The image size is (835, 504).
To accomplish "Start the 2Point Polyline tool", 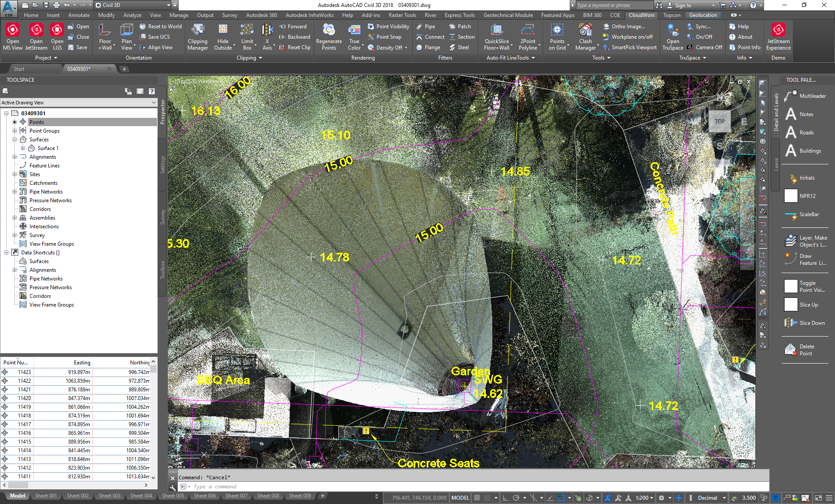I will click(x=528, y=37).
